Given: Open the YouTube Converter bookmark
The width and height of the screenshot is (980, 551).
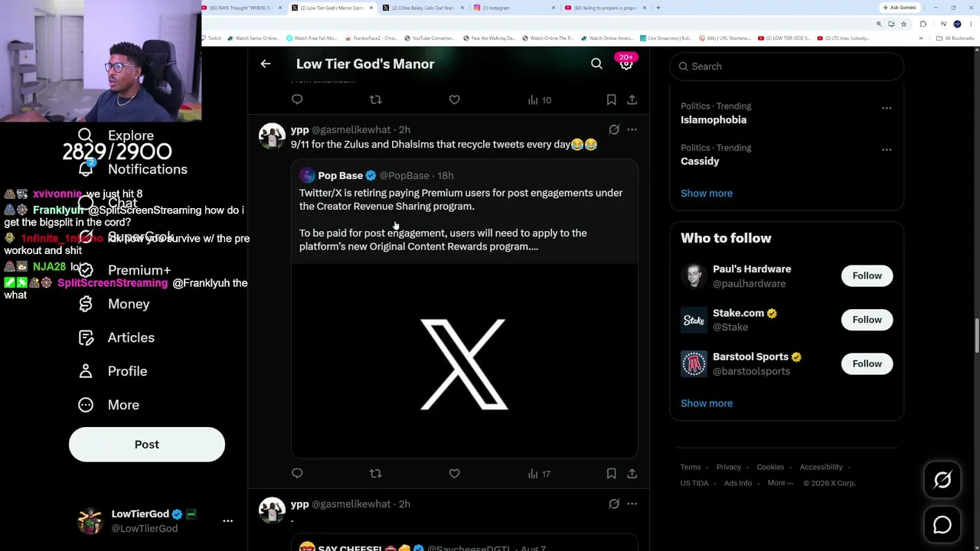Looking at the screenshot, I should click(430, 38).
